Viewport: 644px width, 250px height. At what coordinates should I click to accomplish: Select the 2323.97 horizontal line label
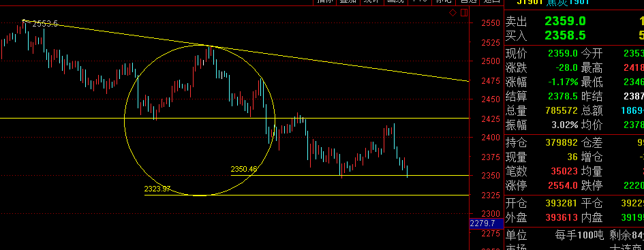tap(157, 189)
